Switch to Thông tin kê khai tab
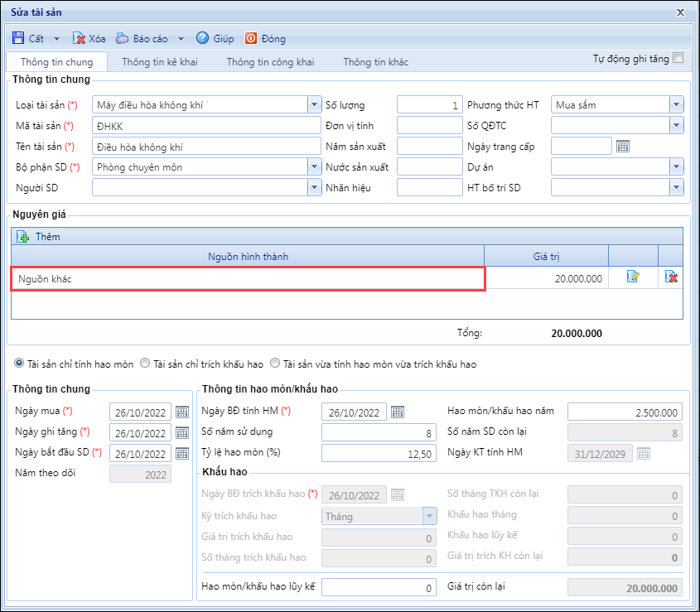Image resolution: width=700 pixels, height=612 pixels. point(160,62)
